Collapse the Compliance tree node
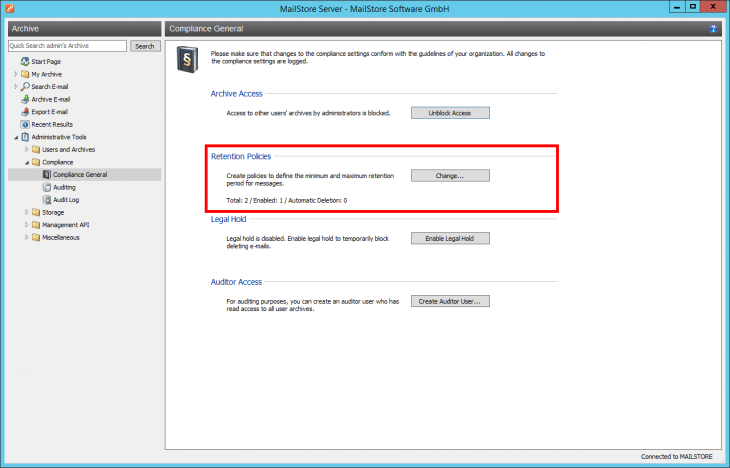The width and height of the screenshot is (730, 468). pos(27,163)
